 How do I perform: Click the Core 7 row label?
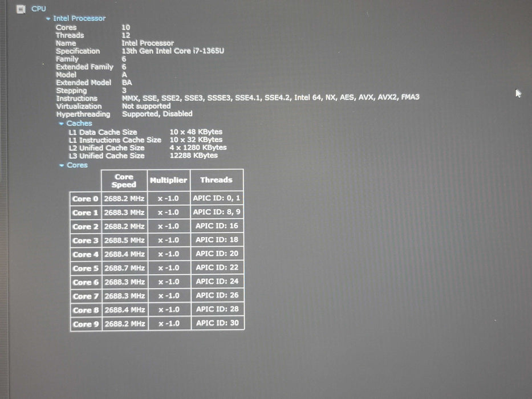pyautogui.click(x=86, y=296)
